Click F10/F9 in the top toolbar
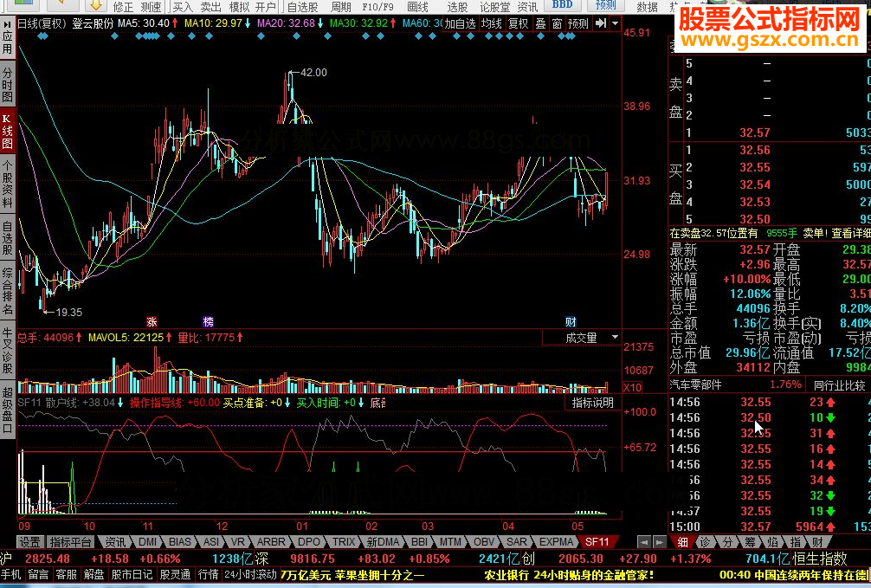Image resolution: width=871 pixels, height=588 pixels. (377, 7)
